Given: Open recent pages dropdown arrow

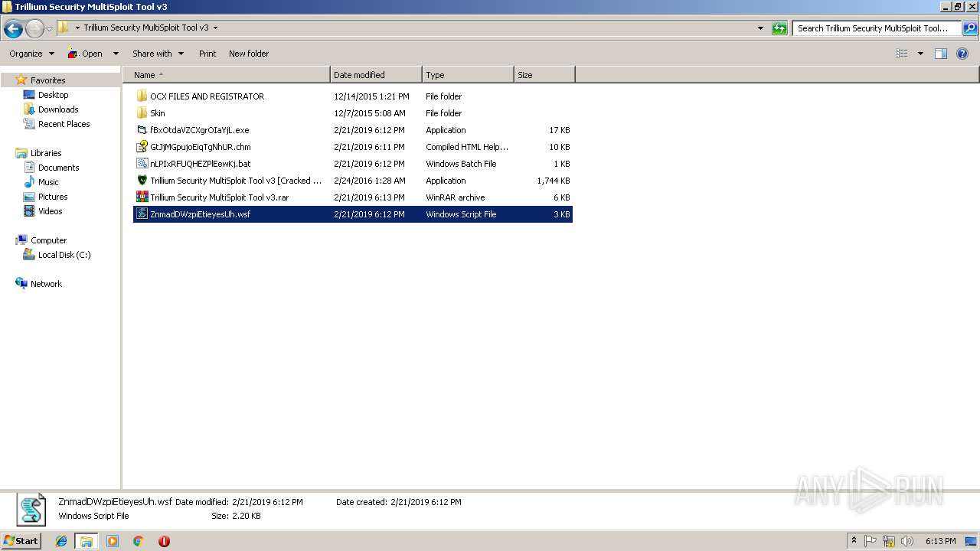Looking at the screenshot, I should pyautogui.click(x=49, y=29).
